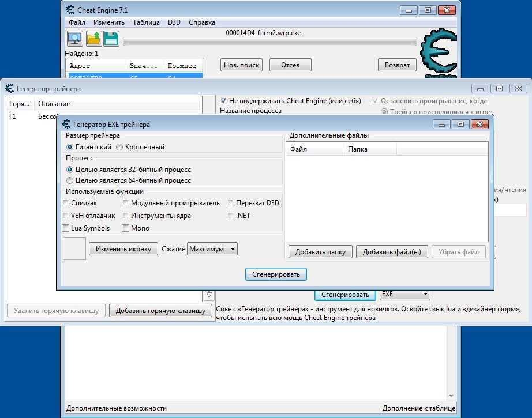
Task: Click the save floppy disk icon
Action: pos(111,39)
